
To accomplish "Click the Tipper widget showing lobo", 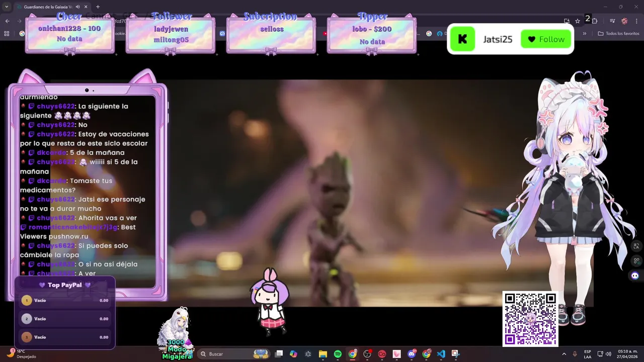I will tap(372, 34).
